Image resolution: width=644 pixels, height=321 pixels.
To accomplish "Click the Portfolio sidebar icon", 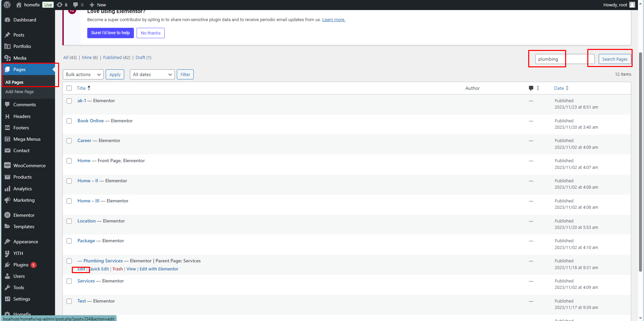I will [x=7, y=46].
